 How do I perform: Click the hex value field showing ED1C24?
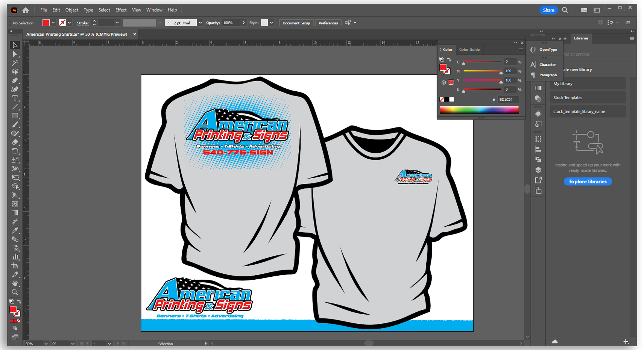508,99
